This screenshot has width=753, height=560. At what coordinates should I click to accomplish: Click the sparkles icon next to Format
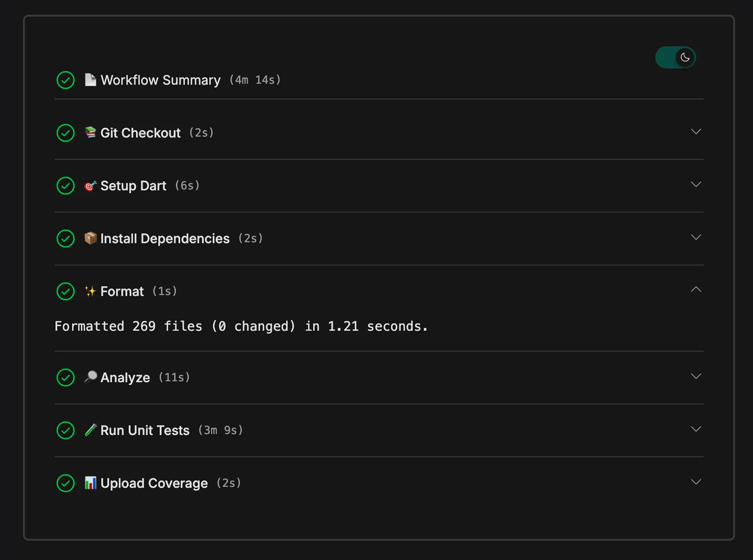(90, 291)
